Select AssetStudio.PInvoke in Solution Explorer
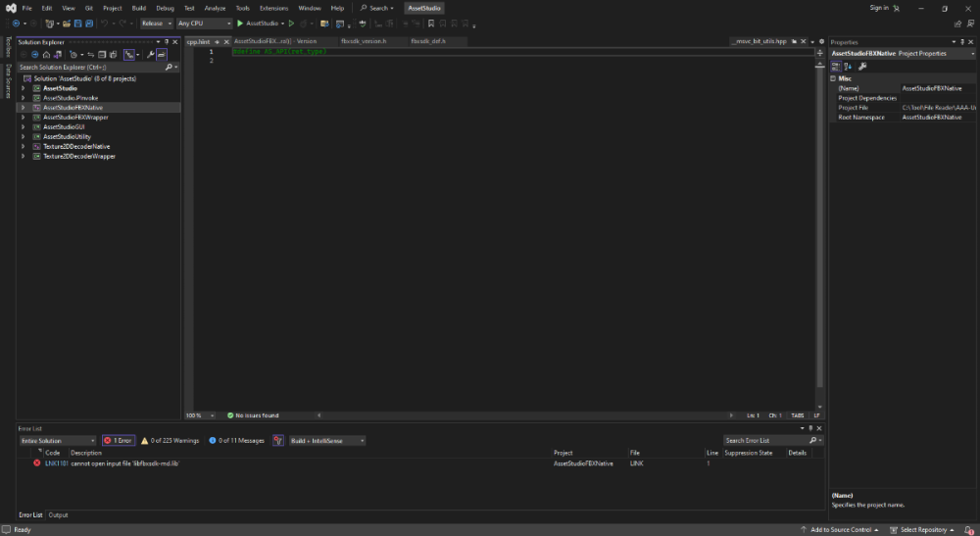Viewport: 980px width, 536px height. click(x=71, y=98)
